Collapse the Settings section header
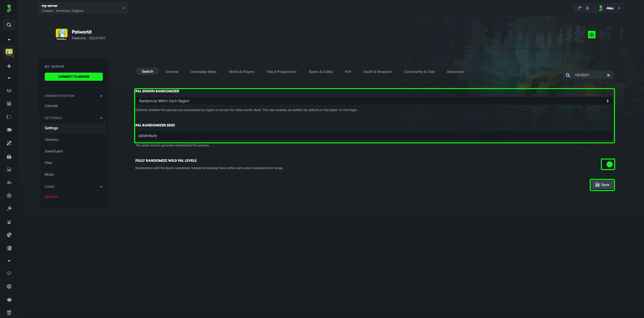 click(73, 118)
